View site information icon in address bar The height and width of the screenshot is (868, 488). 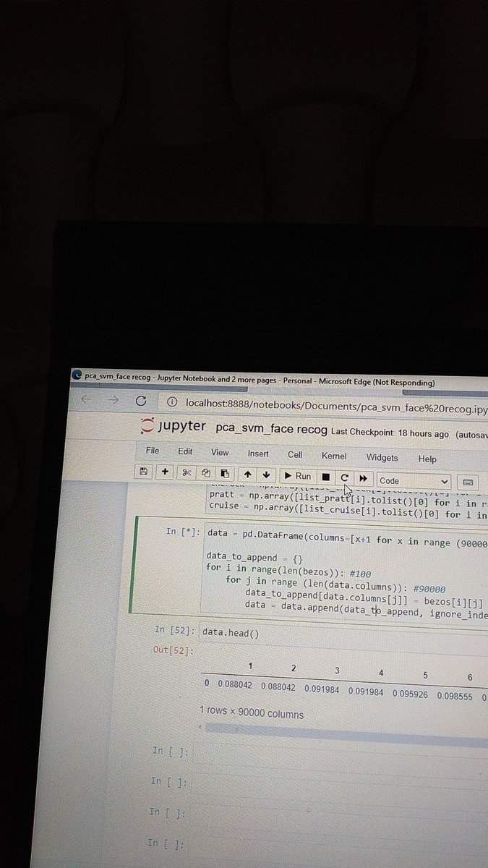point(171,402)
